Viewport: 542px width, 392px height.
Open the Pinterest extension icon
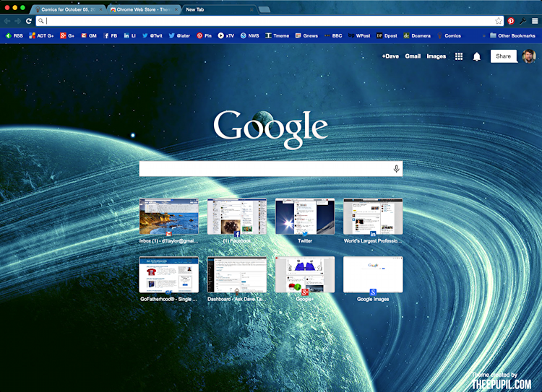click(x=511, y=21)
